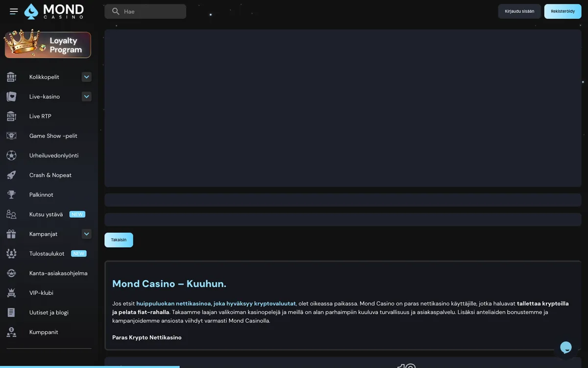Viewport: 588px width, 368px height.
Task: Go to Live RTP page
Action: [40, 116]
